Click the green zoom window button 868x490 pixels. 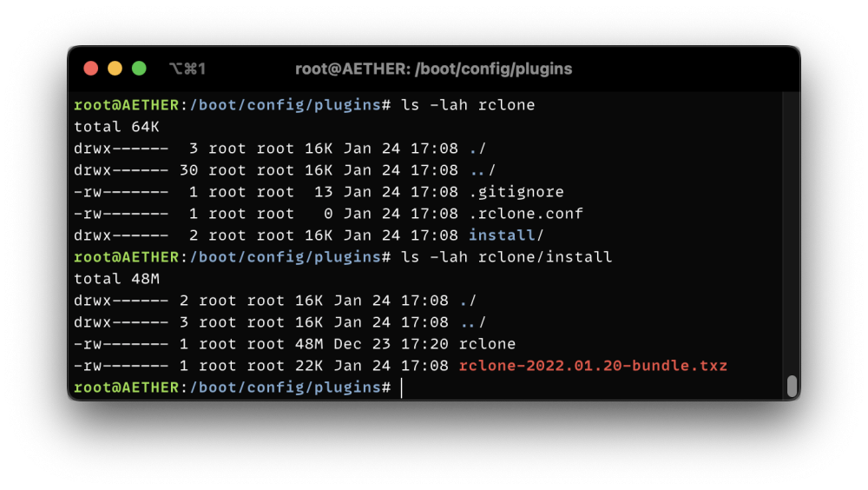coord(139,68)
